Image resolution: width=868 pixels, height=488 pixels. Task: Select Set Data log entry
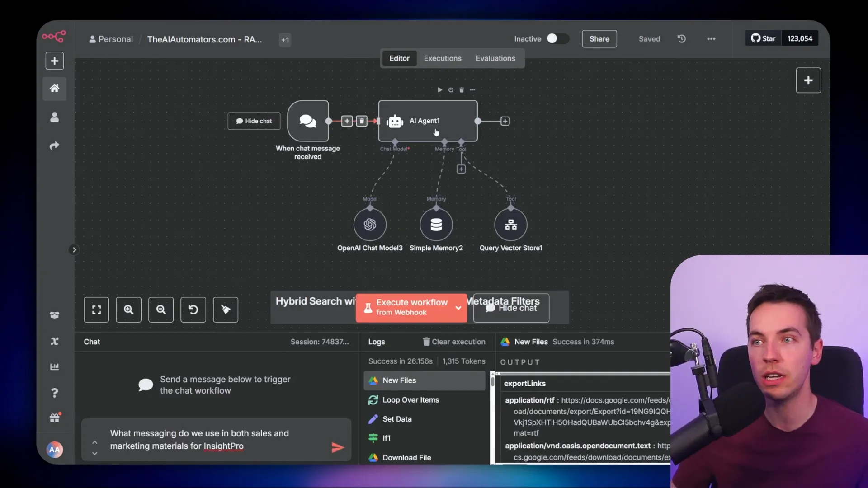(x=425, y=419)
